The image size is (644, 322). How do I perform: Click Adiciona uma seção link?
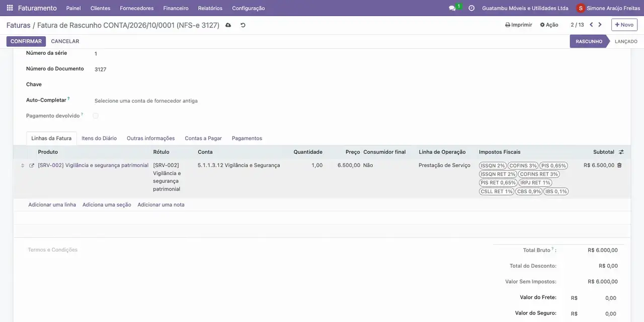point(107,205)
